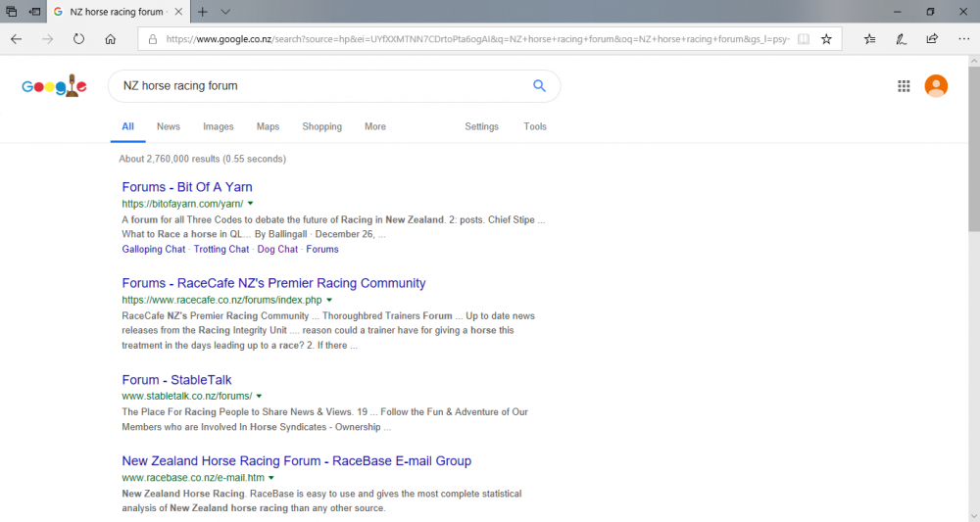
Task: Open the More search categories menu
Action: tap(375, 126)
